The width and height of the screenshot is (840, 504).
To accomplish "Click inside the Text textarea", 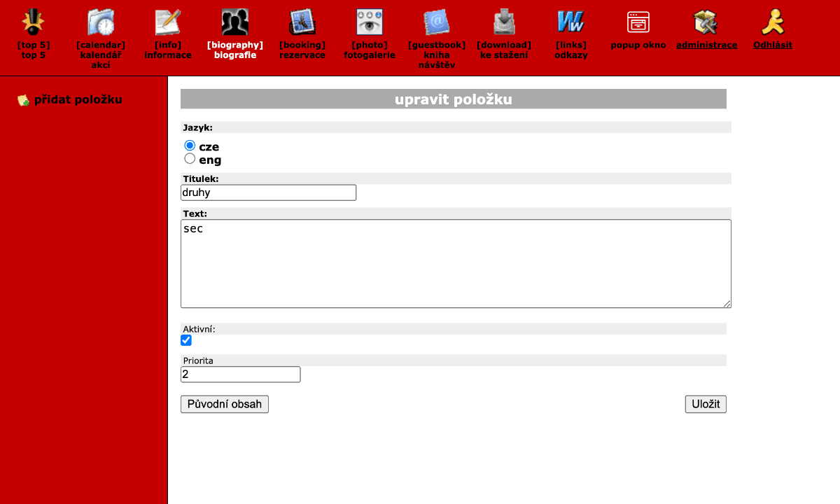I will coord(456,264).
